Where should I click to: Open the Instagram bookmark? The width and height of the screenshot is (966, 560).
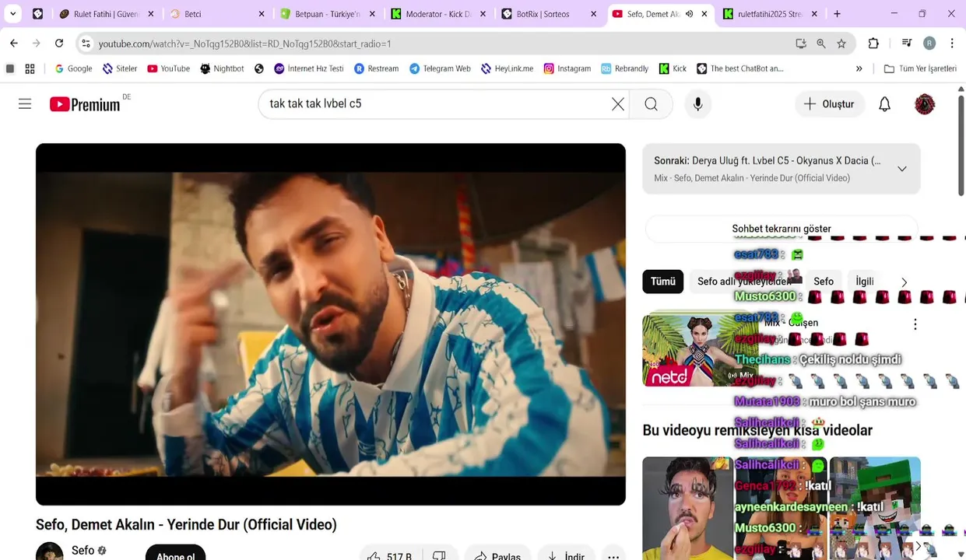[x=567, y=68]
